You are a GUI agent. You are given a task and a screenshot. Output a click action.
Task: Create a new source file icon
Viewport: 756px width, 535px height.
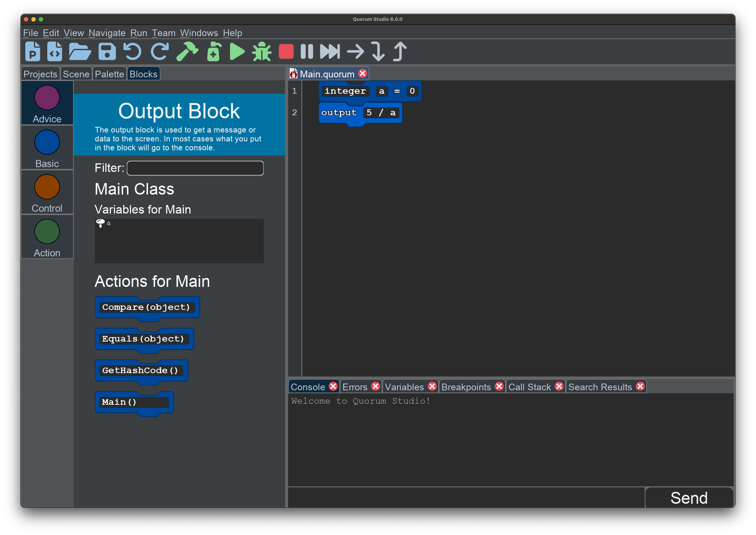pyautogui.click(x=55, y=51)
